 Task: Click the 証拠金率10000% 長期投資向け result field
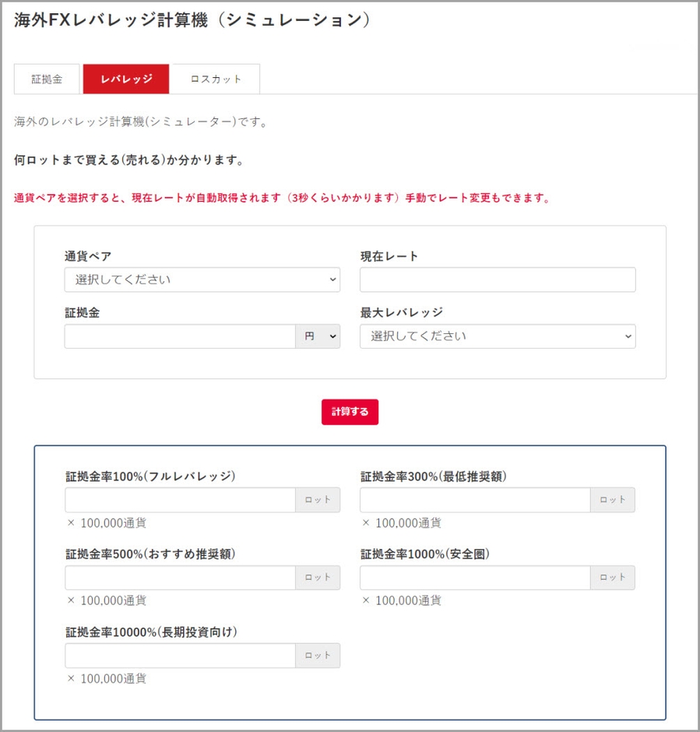(x=180, y=656)
